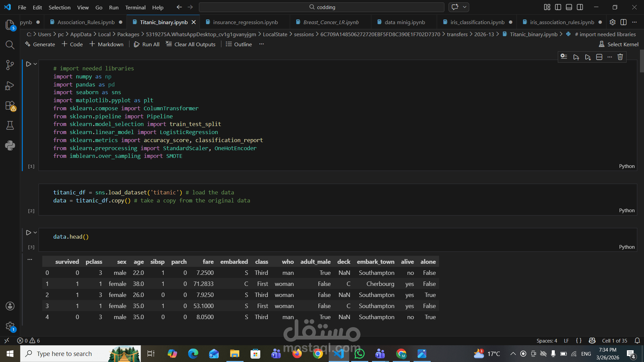Click the codding search command box

click(x=321, y=7)
